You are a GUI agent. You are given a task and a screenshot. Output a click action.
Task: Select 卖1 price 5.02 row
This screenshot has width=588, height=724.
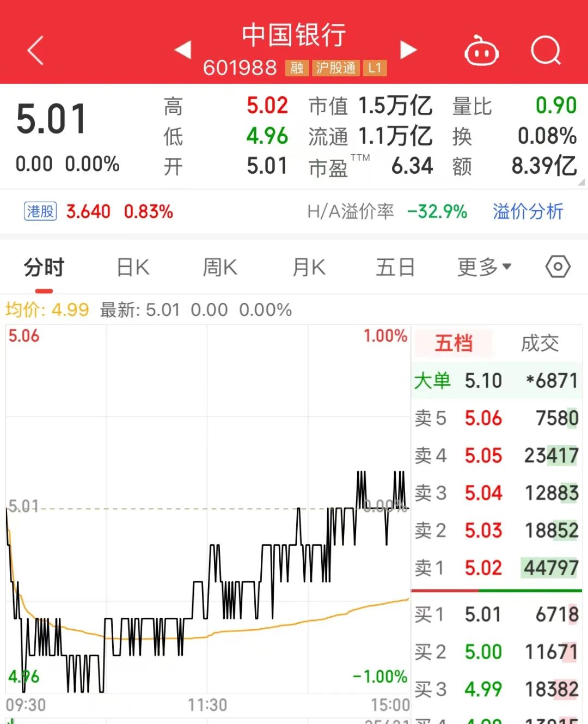pos(497,568)
